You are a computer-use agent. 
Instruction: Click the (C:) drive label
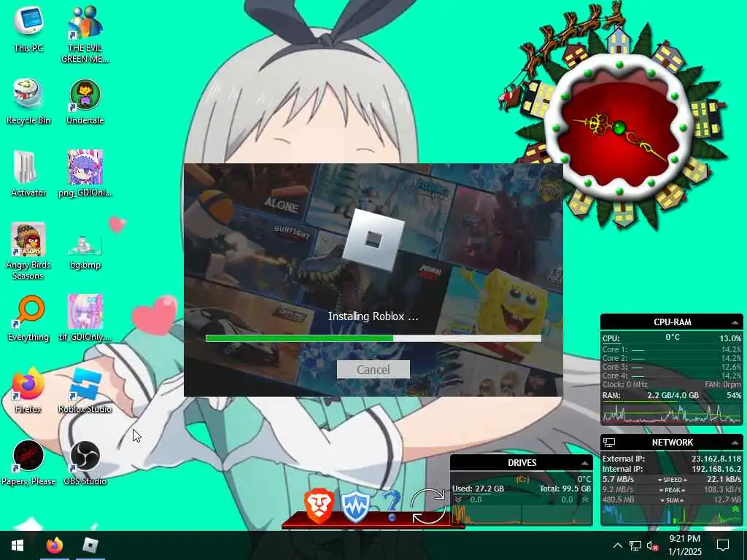[522, 480]
